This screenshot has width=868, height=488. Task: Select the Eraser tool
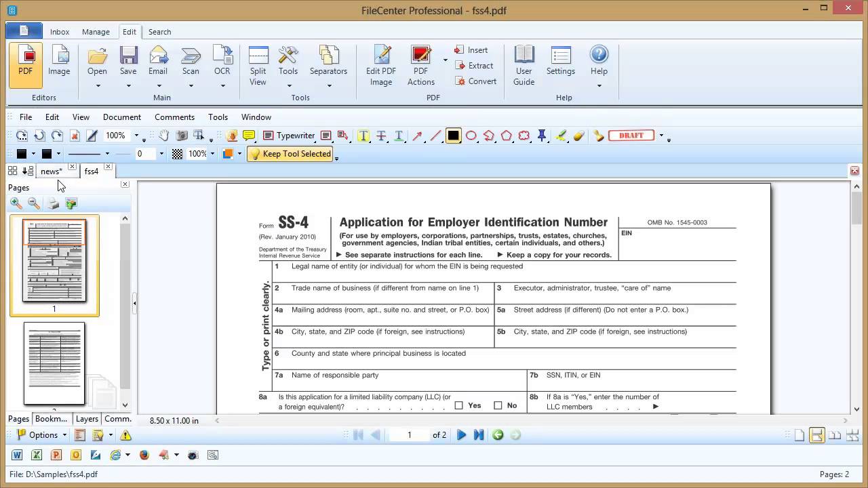coord(578,136)
